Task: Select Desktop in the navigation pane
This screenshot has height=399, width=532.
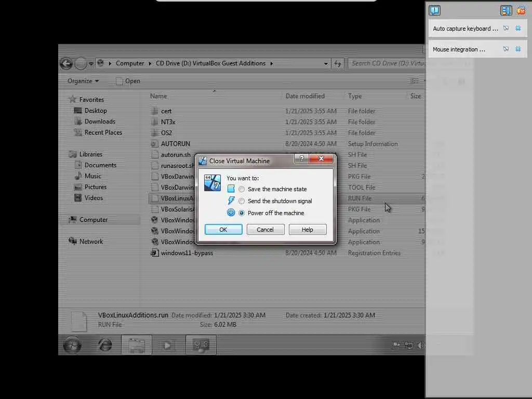Action: pos(90,111)
